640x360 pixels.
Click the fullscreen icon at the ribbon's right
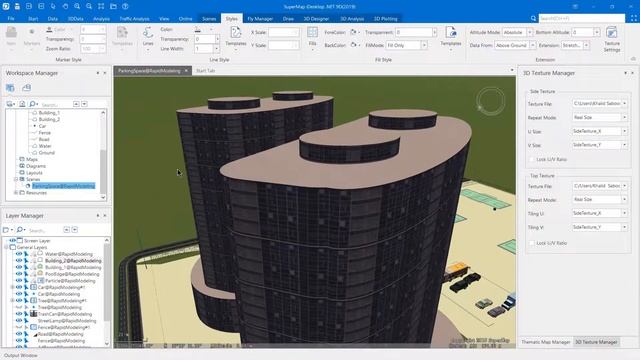click(x=633, y=18)
